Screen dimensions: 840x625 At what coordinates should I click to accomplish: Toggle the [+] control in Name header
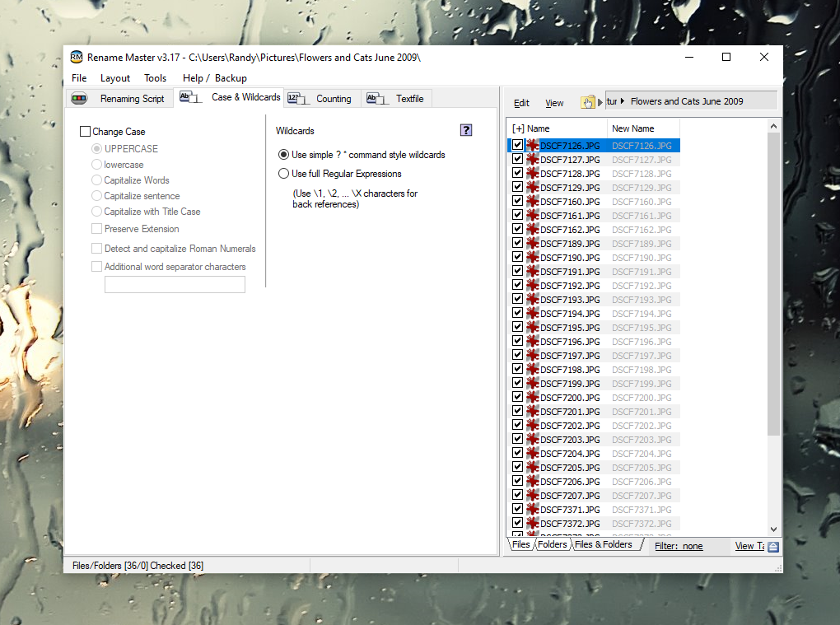pos(518,128)
